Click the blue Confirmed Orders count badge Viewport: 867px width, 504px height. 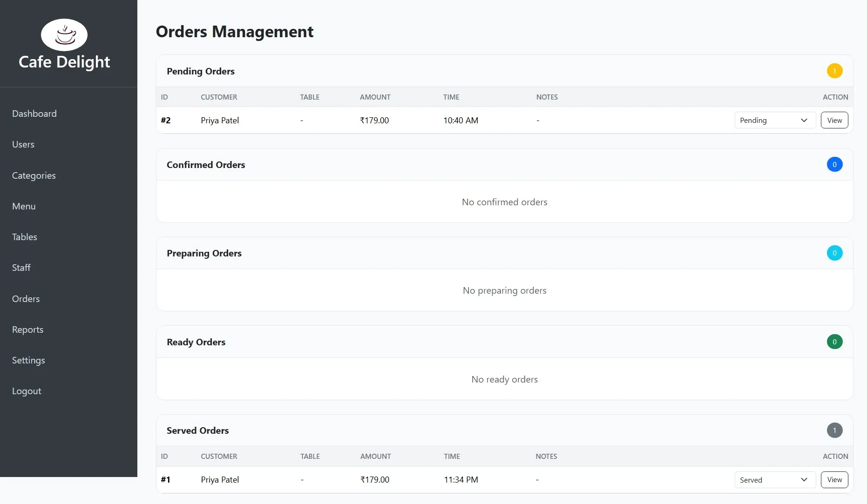(834, 164)
